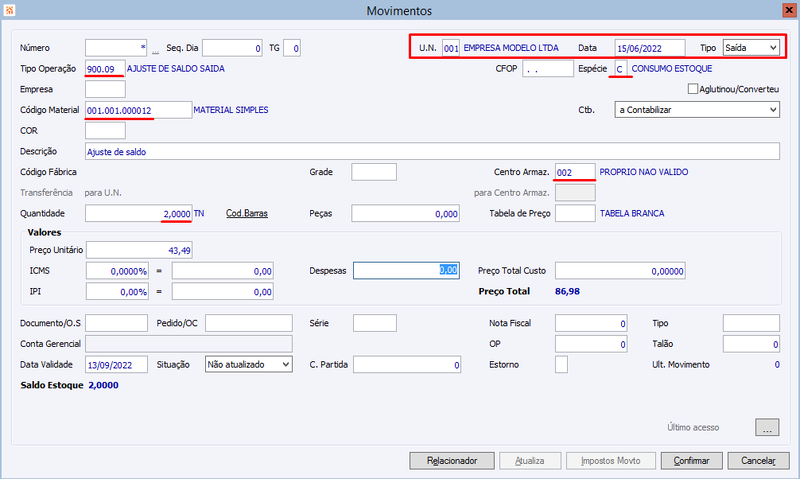The height and width of the screenshot is (479, 800).
Task: Click the CONSUMO ESTOQUE text
Action: [672, 68]
